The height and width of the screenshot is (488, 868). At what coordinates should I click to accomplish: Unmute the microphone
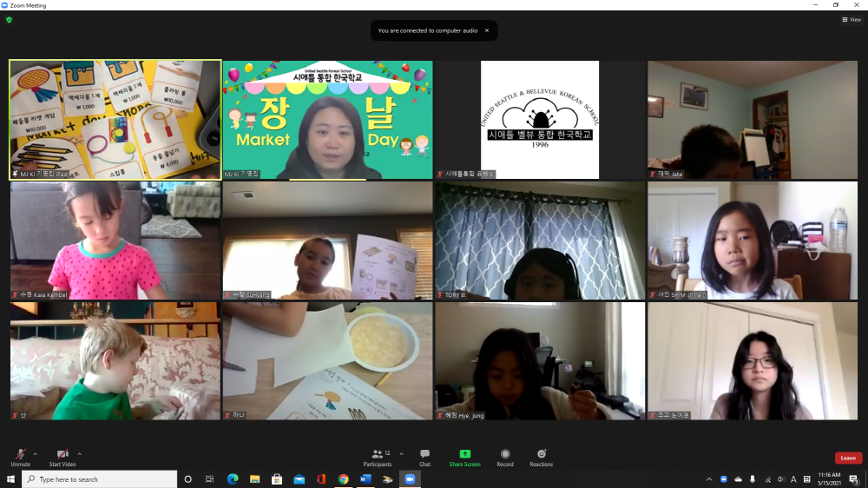pos(20,455)
